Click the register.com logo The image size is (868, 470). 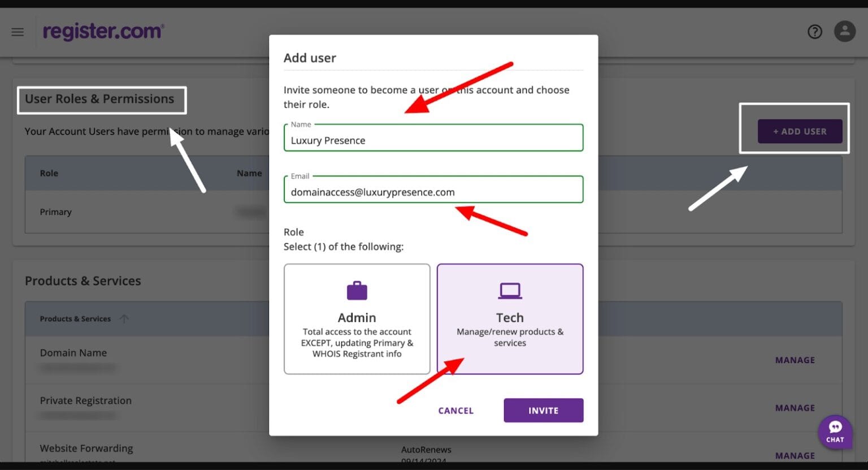(x=103, y=32)
